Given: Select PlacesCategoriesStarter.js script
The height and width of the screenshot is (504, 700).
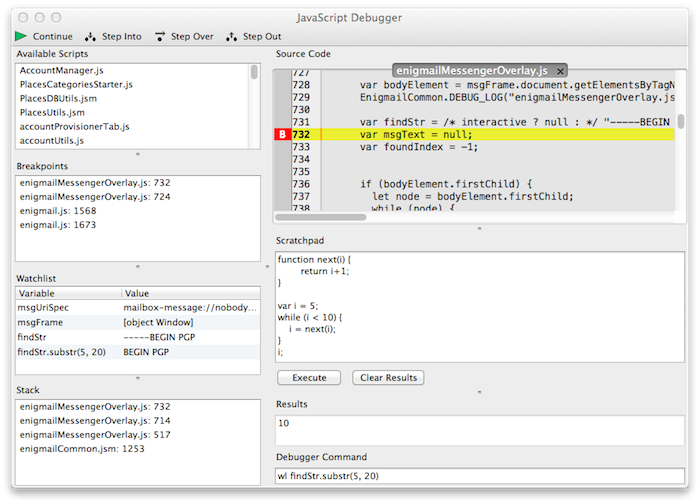Looking at the screenshot, I should 76,84.
